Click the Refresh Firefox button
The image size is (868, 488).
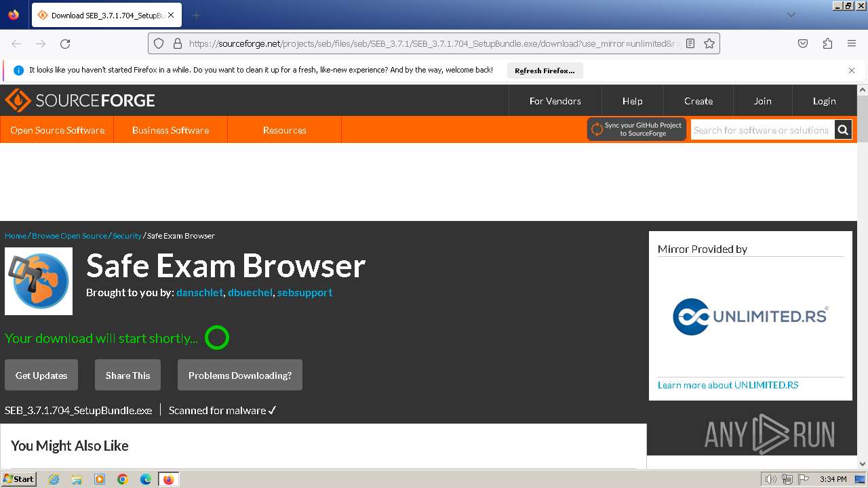click(545, 70)
